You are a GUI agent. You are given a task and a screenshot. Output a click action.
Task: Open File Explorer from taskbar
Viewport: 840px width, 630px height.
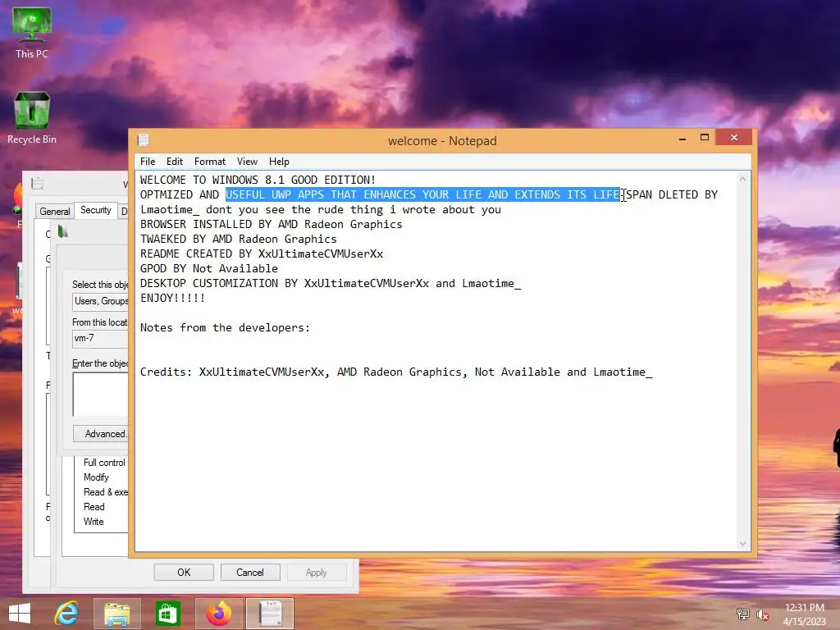coord(116,614)
